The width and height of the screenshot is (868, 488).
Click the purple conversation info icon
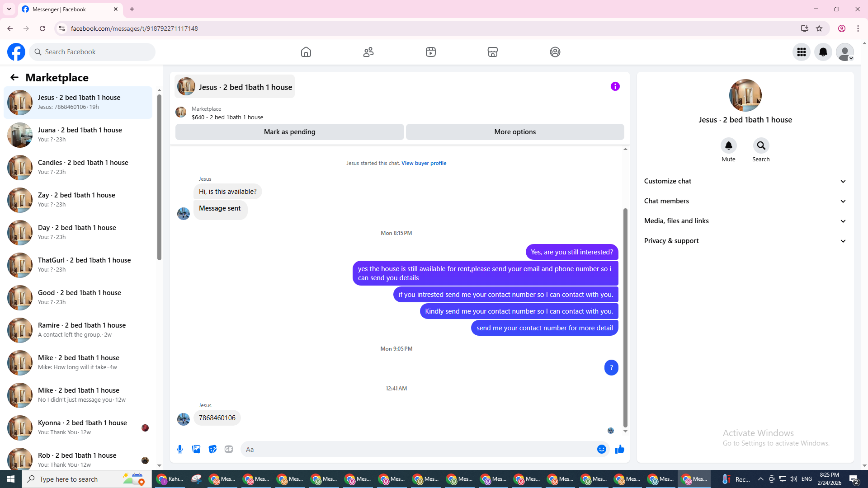tap(615, 86)
